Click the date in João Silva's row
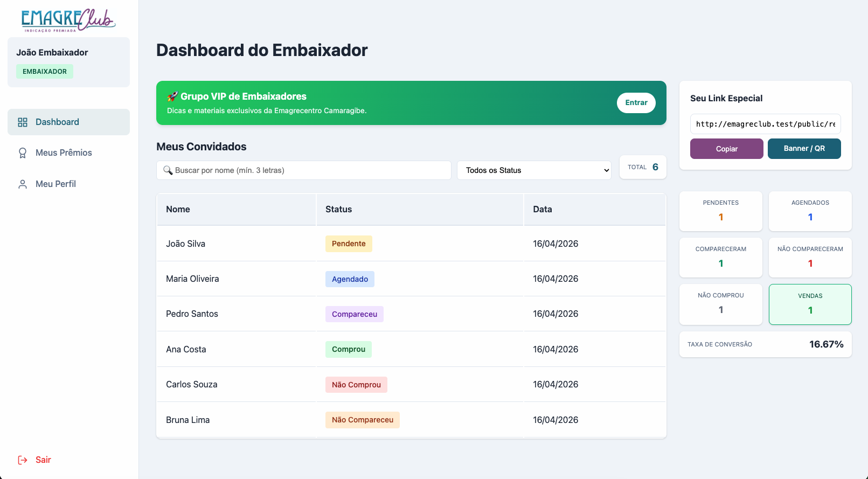Screen dimensions: 868x479 point(555,244)
